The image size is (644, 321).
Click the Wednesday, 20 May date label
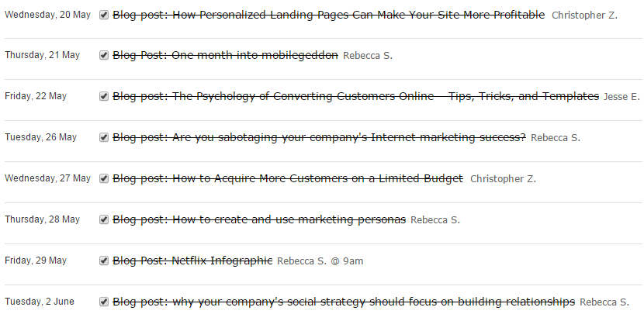(47, 15)
